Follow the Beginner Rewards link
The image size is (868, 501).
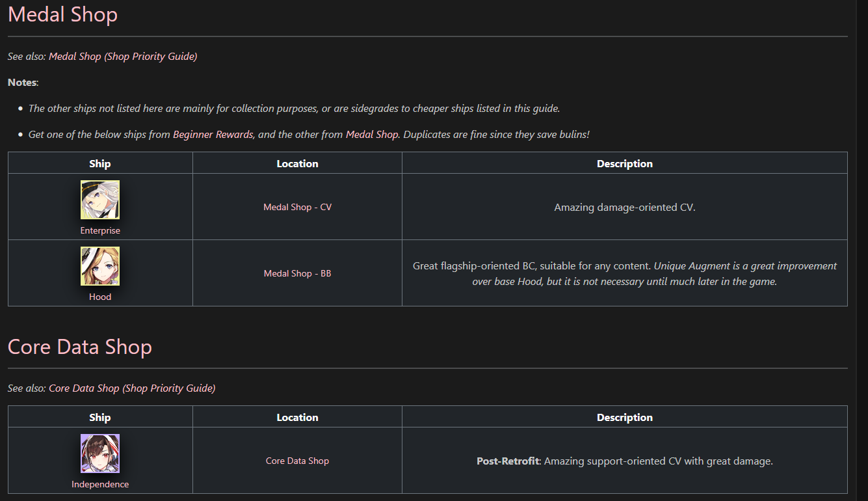pyautogui.click(x=213, y=135)
